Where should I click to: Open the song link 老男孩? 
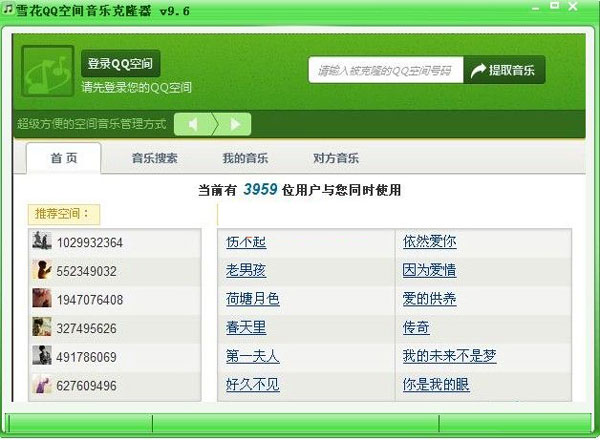(246, 271)
